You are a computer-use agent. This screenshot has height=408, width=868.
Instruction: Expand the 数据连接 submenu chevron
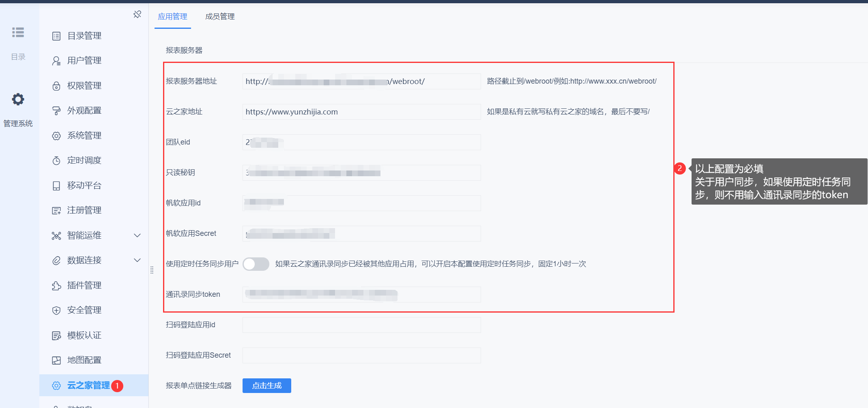(x=138, y=260)
